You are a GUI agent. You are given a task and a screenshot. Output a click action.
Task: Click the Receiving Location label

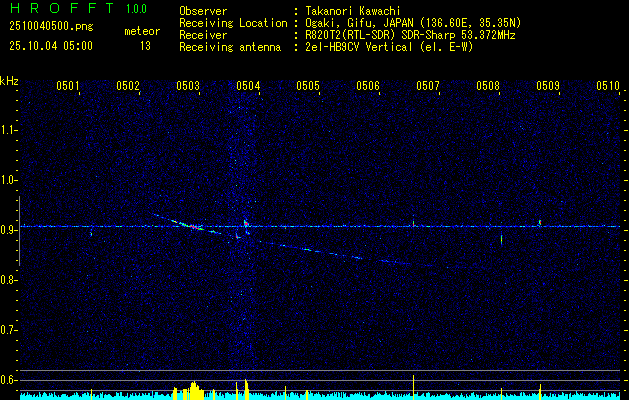[233, 23]
